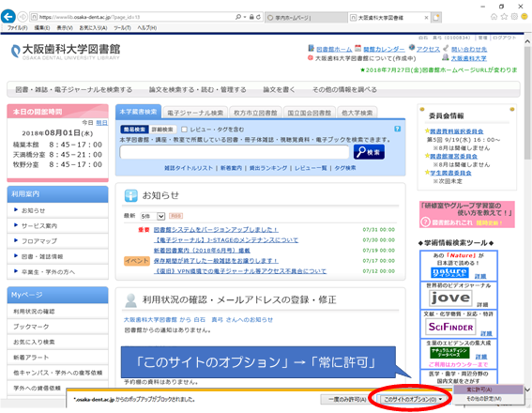Select 簡易検索 search mode
The height and width of the screenshot is (413, 532).
134,130
